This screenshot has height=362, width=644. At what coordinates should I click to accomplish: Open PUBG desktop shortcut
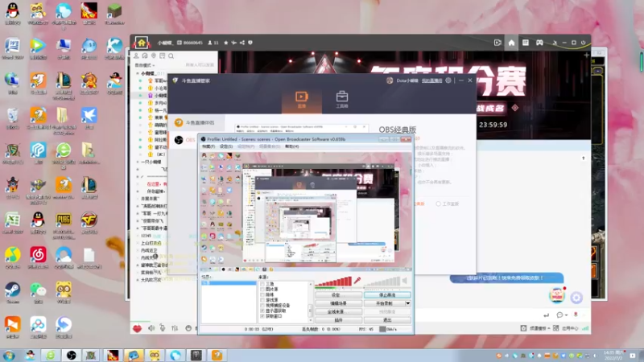point(64,224)
